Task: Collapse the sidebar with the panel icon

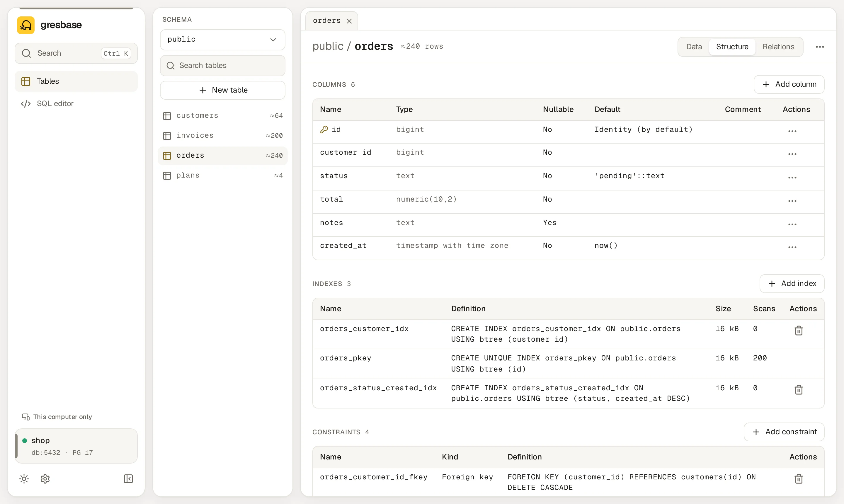Action: click(128, 479)
